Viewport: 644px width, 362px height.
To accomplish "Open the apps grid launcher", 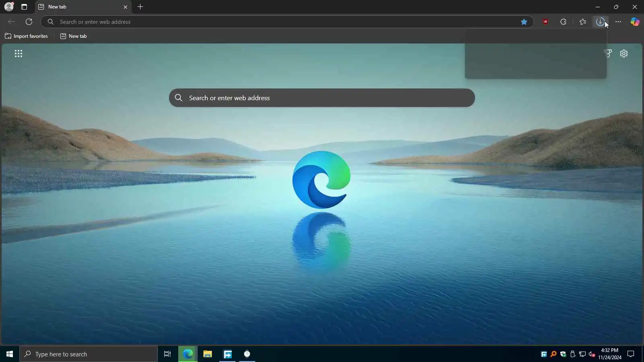I will pos(19,53).
